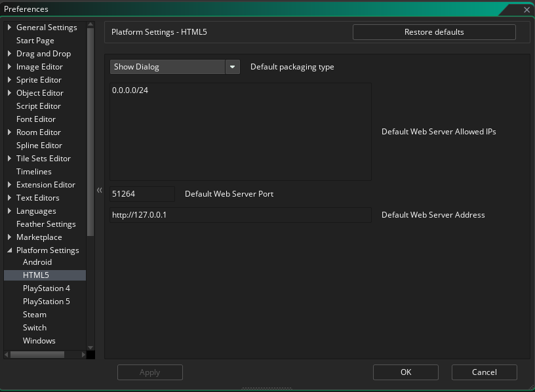535x392 pixels.
Task: Collapse the Platform Settings tree node
Action: (x=9, y=250)
